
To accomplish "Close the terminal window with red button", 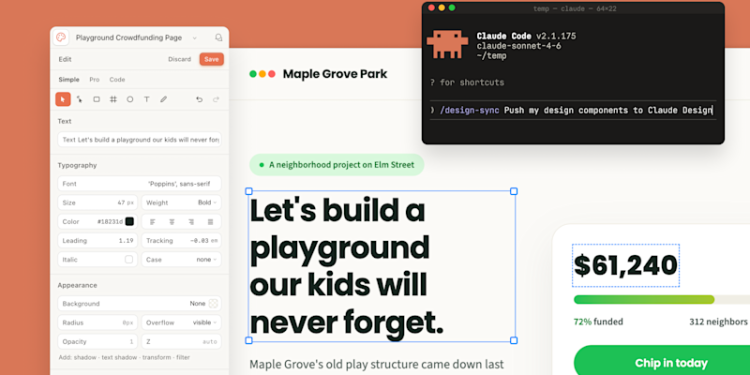I will point(431,8).
